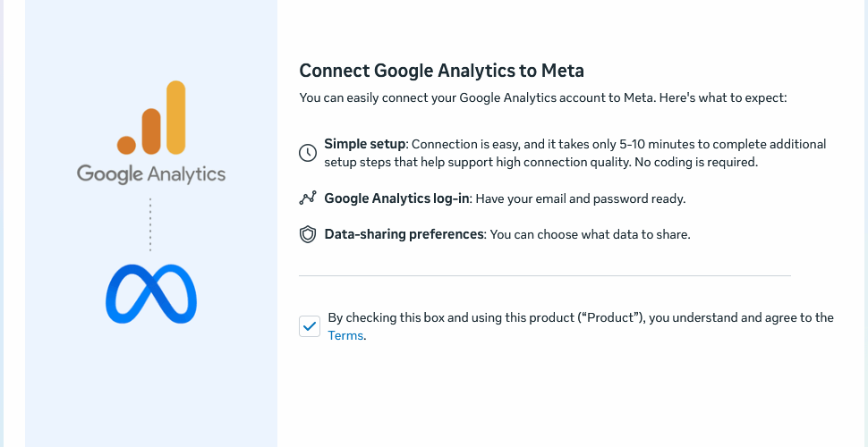The width and height of the screenshot is (868, 447).
Task: Click the horizontal divider above the checkbox
Action: point(544,276)
